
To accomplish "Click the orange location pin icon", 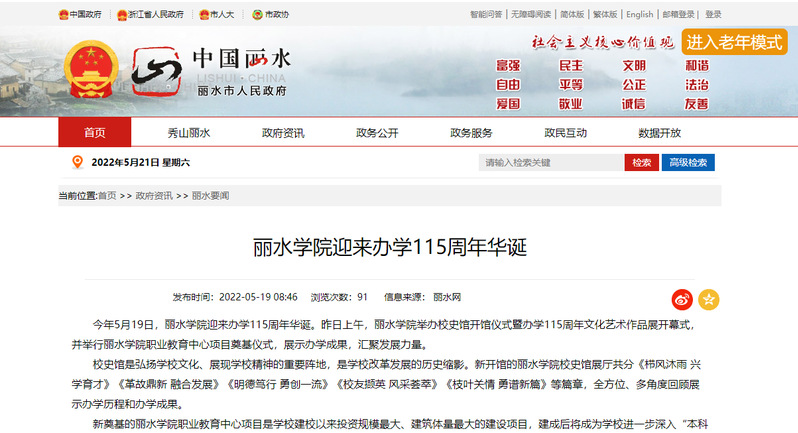I will 77,162.
